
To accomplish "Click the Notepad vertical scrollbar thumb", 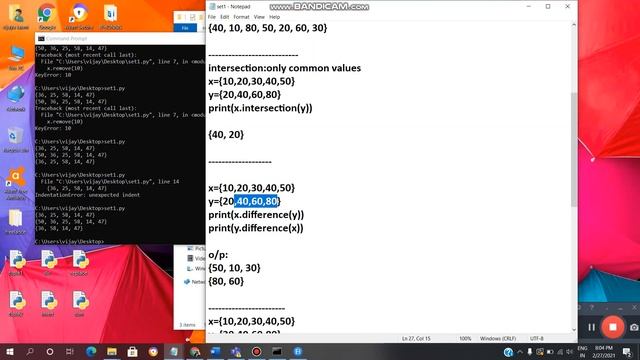I will coord(574,149).
